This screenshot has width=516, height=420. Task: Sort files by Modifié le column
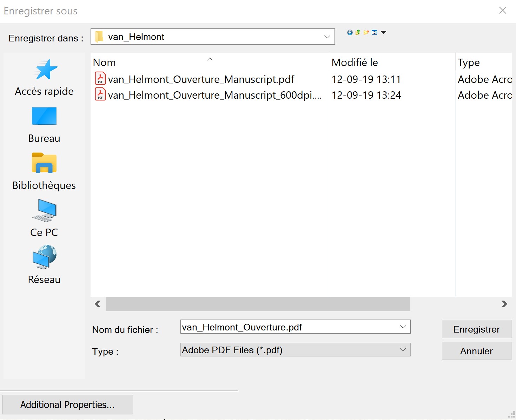(x=355, y=63)
